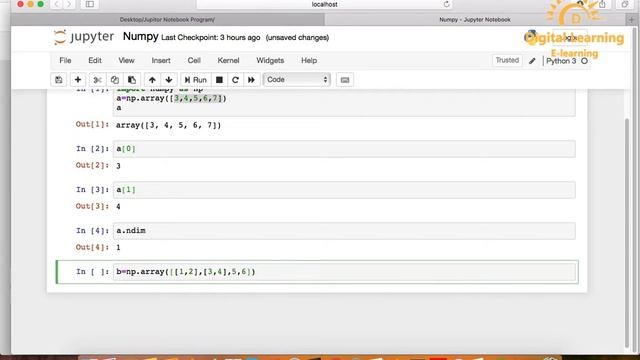
Task: Click the Out[4] value 1
Action: click(x=118, y=247)
